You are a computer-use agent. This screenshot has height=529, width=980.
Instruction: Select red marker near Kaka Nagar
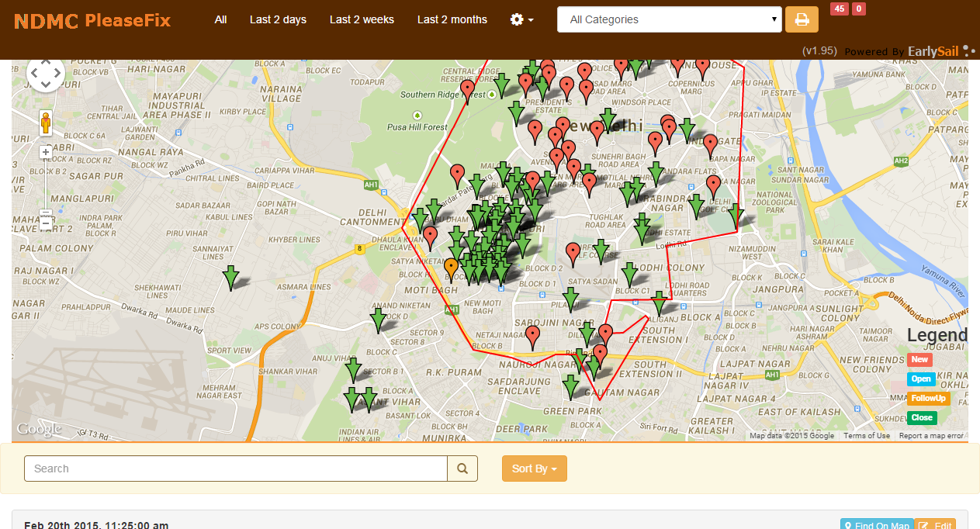tap(713, 187)
